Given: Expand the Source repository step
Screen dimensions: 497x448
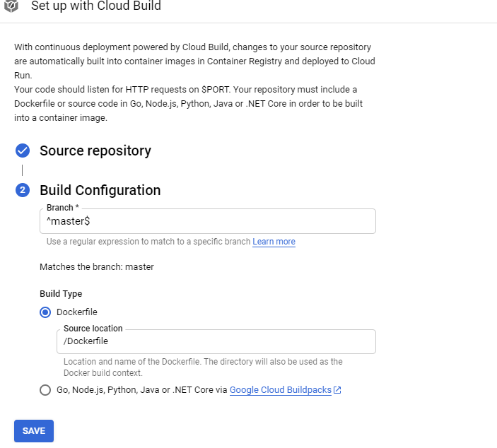Looking at the screenshot, I should click(x=95, y=151).
